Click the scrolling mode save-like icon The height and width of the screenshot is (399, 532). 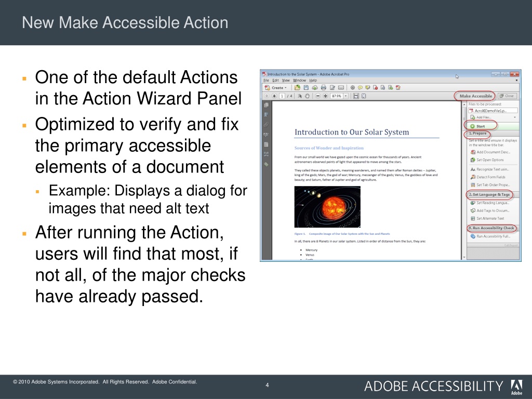point(356,96)
